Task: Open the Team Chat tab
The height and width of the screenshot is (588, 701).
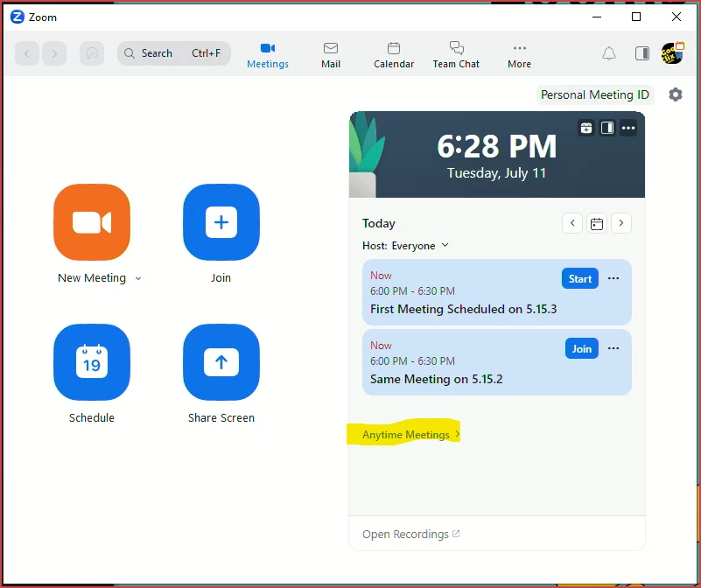Action: (x=456, y=55)
